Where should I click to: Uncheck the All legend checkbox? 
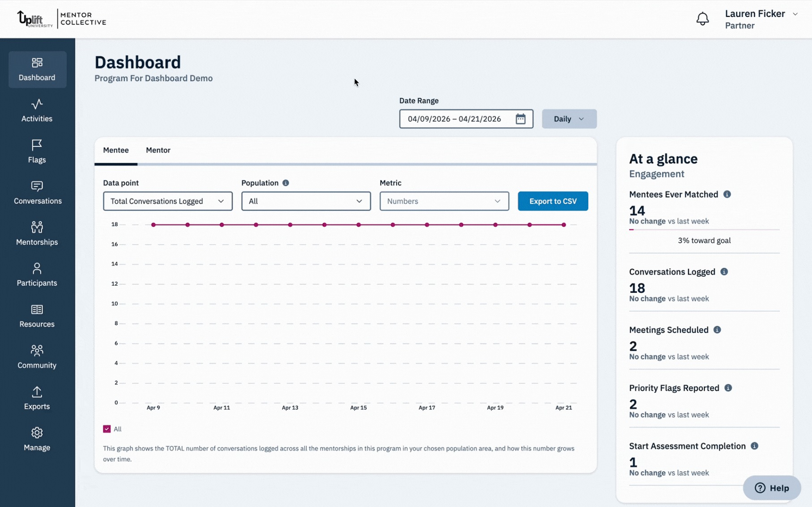pyautogui.click(x=107, y=429)
